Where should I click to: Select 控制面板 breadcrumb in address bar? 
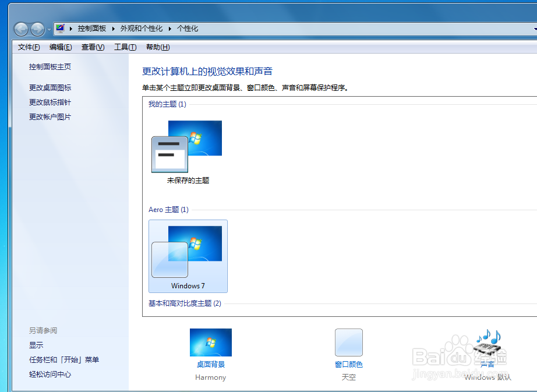coord(92,29)
